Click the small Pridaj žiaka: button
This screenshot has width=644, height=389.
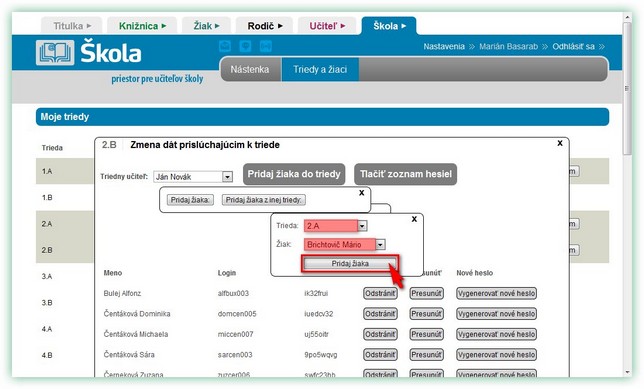(190, 200)
